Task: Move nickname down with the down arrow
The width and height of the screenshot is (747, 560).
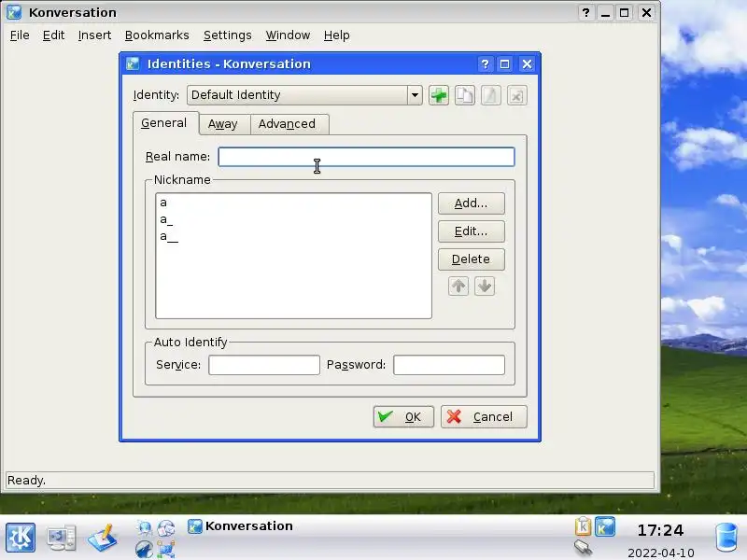Action: [x=485, y=287]
